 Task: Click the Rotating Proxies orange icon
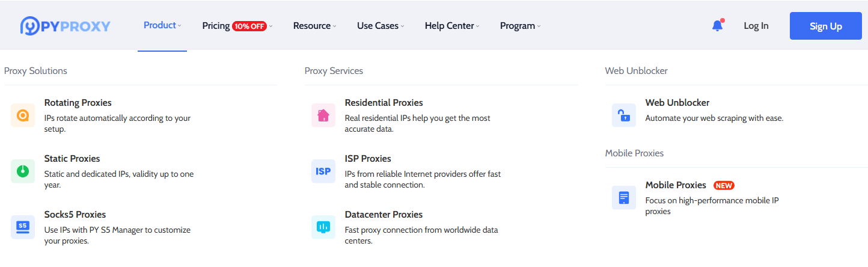[23, 115]
